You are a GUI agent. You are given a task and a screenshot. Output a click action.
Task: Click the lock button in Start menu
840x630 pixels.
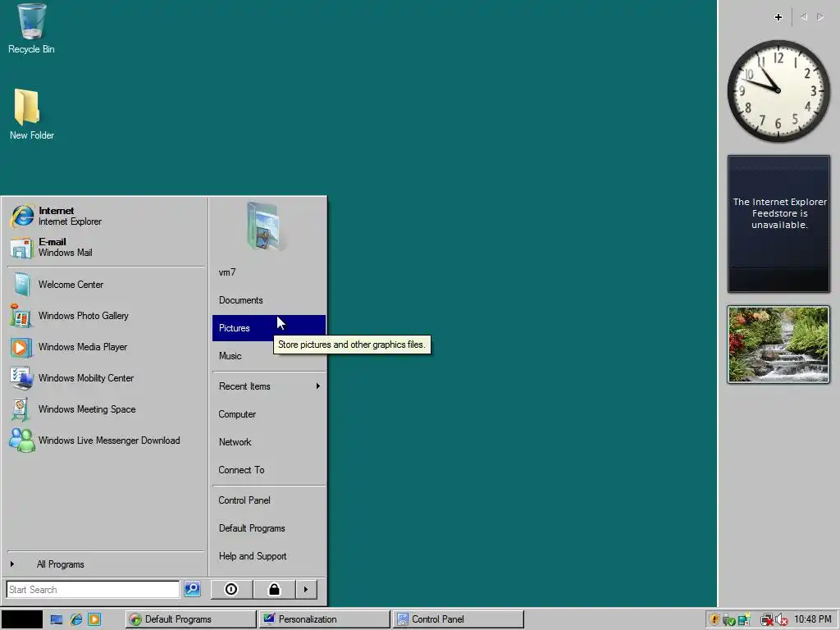[274, 589]
